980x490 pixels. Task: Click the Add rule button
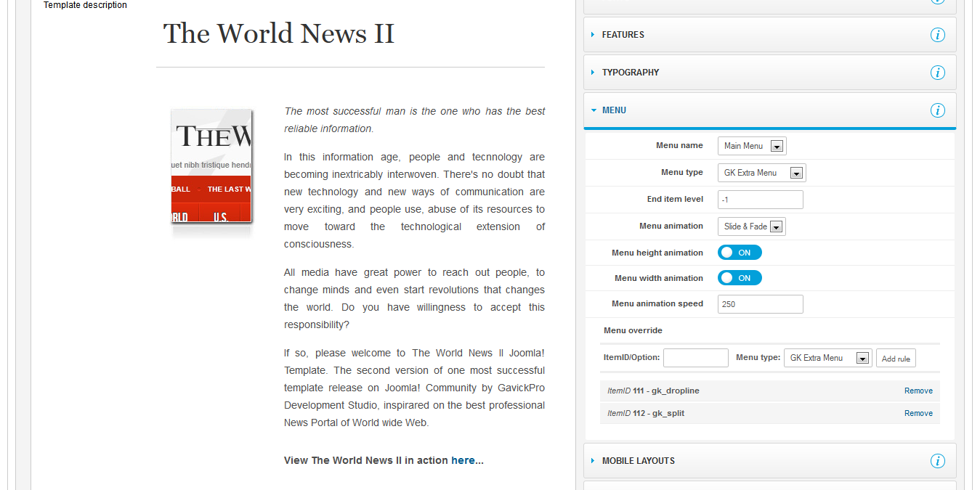coord(896,359)
